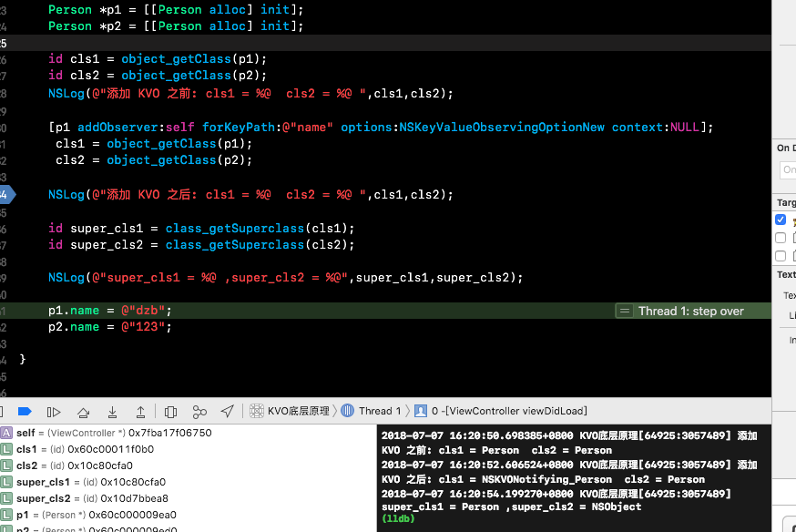Click the Step Into debug icon

coord(112,412)
